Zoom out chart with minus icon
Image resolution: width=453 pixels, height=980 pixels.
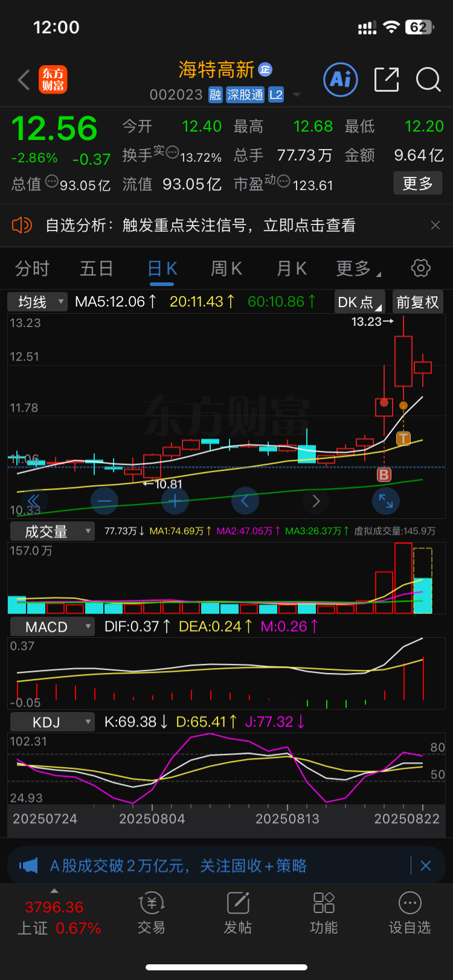[104, 500]
